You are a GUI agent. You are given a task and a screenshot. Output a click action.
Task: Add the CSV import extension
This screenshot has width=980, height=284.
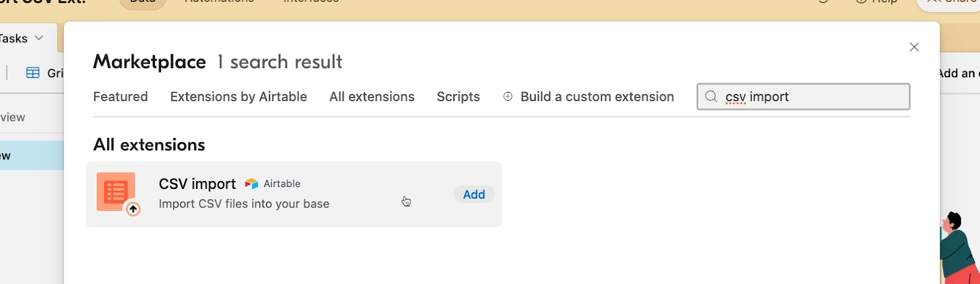[x=474, y=194]
